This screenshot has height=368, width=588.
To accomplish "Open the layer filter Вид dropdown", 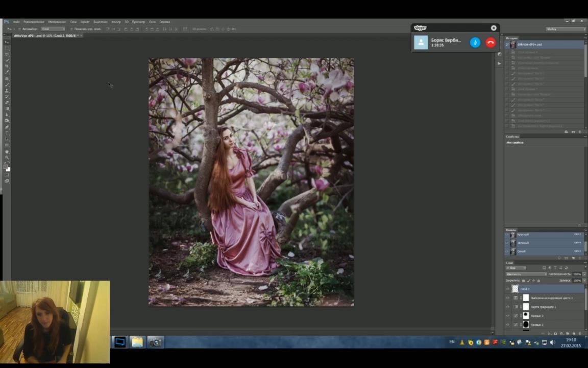I will click(516, 268).
